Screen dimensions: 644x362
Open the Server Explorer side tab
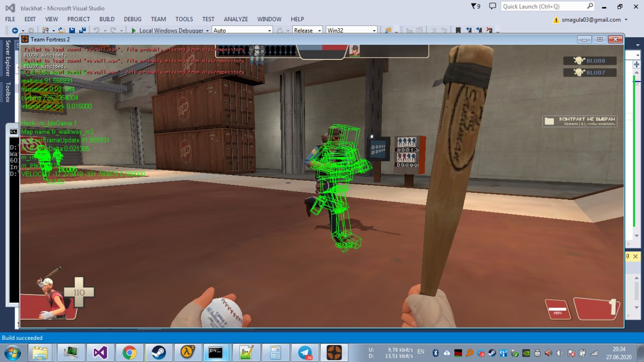(8, 58)
